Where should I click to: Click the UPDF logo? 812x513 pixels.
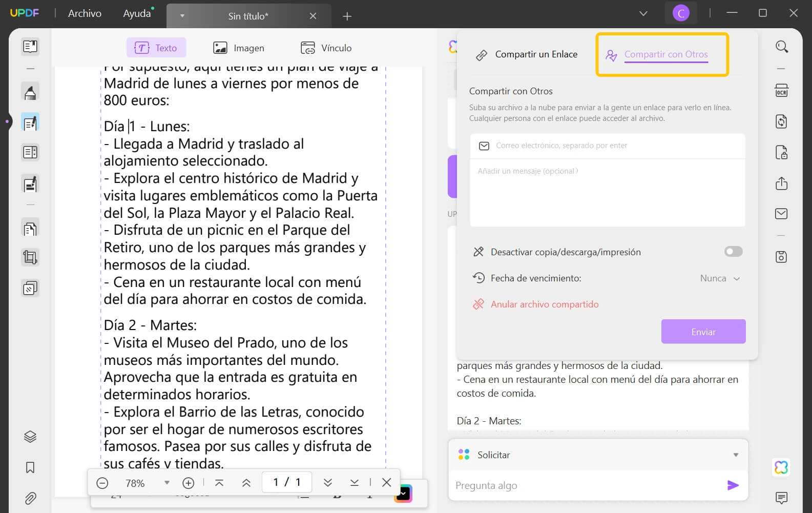coord(25,13)
